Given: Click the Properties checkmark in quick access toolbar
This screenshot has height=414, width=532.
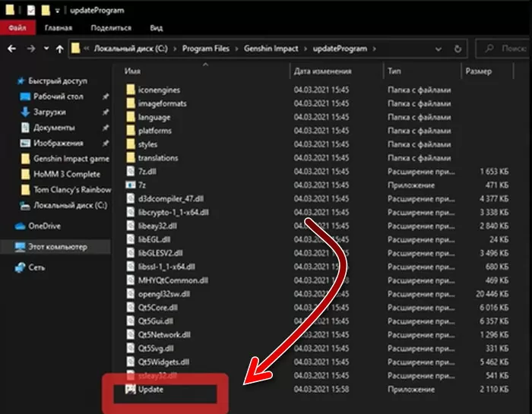Looking at the screenshot, I should (30, 11).
